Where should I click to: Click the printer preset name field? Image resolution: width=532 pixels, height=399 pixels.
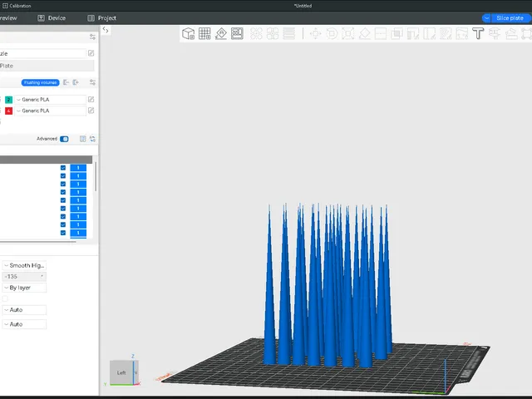(42, 53)
